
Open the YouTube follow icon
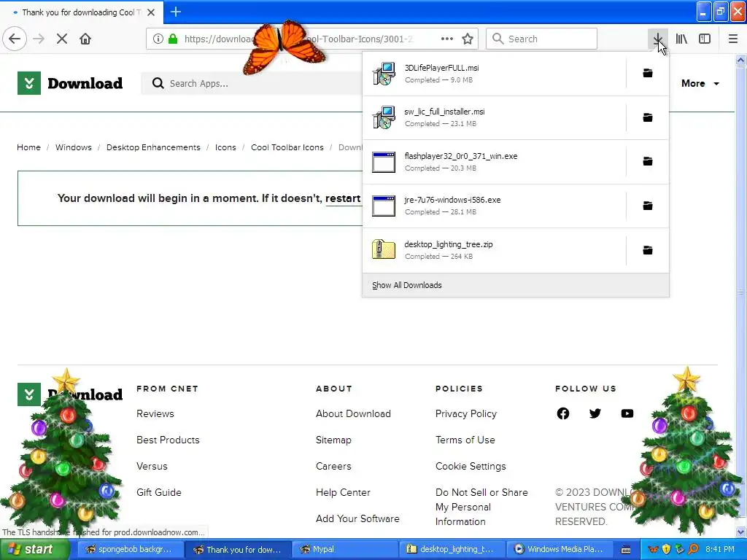click(x=627, y=413)
